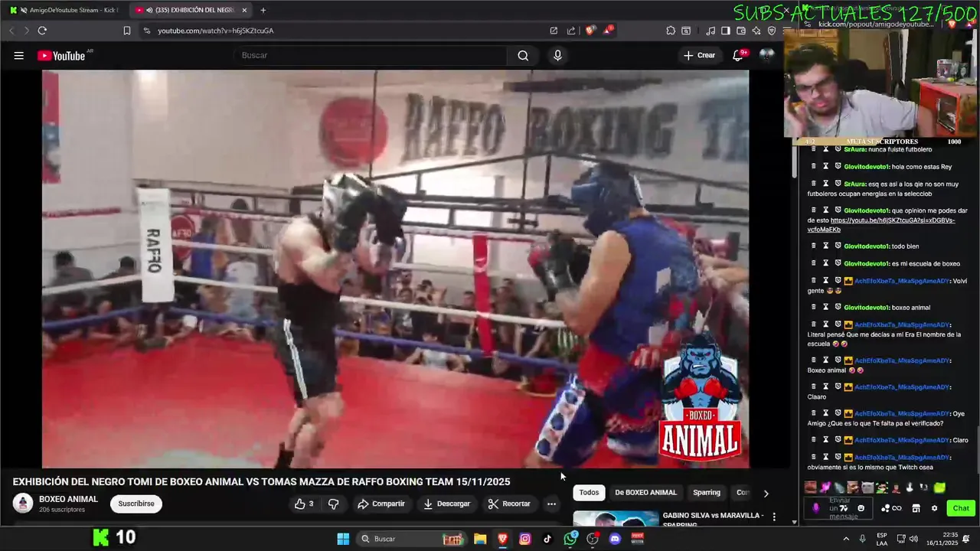Viewport: 980px width, 551px height.
Task: Open the Brave Wallet icon
Action: pos(741,31)
